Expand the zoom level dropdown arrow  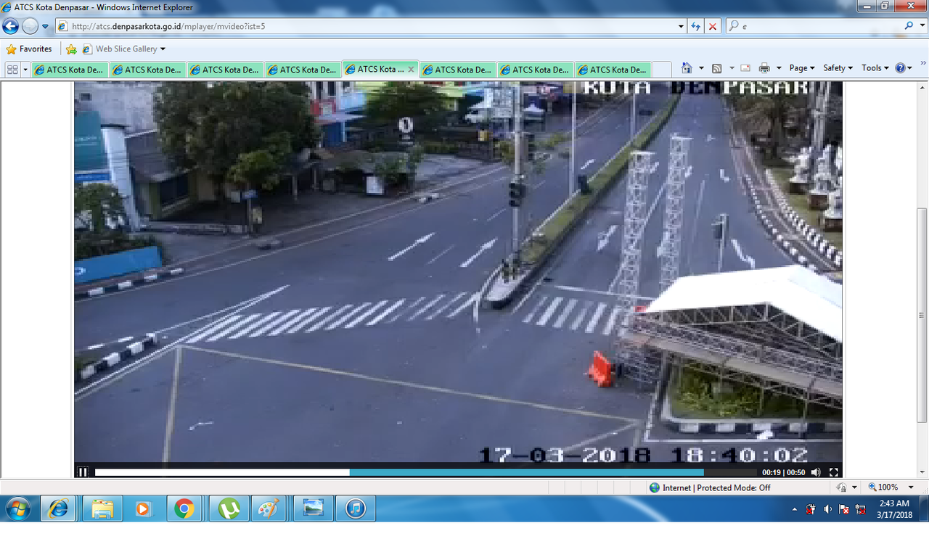tap(911, 487)
